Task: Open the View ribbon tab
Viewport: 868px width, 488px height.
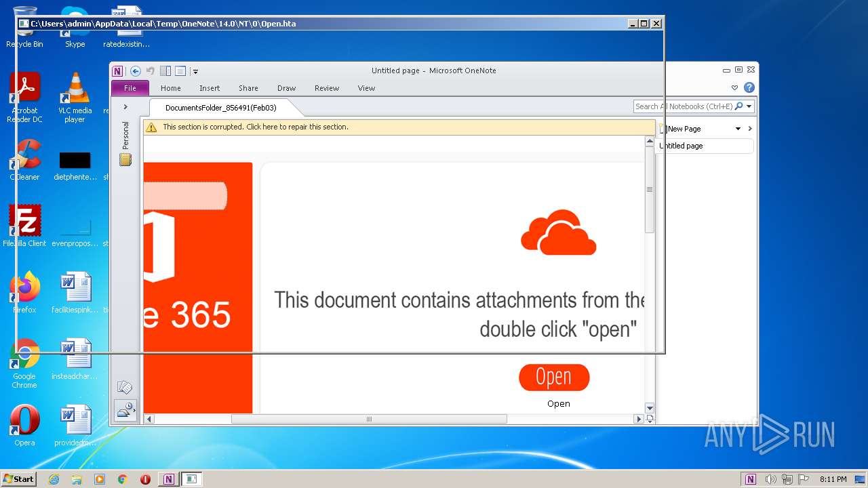Action: (x=366, y=88)
